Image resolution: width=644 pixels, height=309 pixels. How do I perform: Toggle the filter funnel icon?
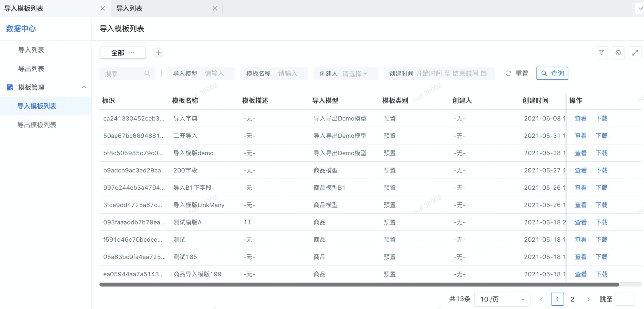click(x=601, y=53)
